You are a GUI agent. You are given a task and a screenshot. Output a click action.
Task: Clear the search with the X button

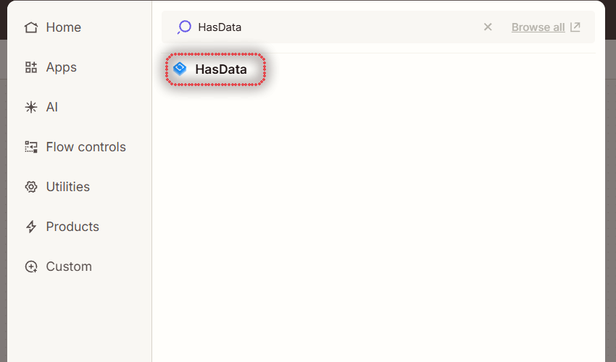point(488,27)
